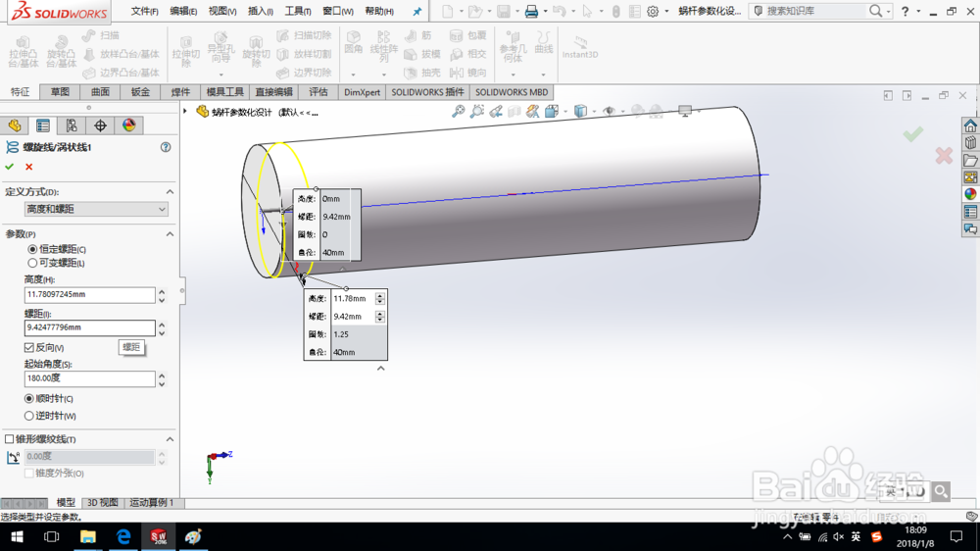The image size is (980, 551).
Task: Open the DisplayManager color ball tab
Action: 128,125
